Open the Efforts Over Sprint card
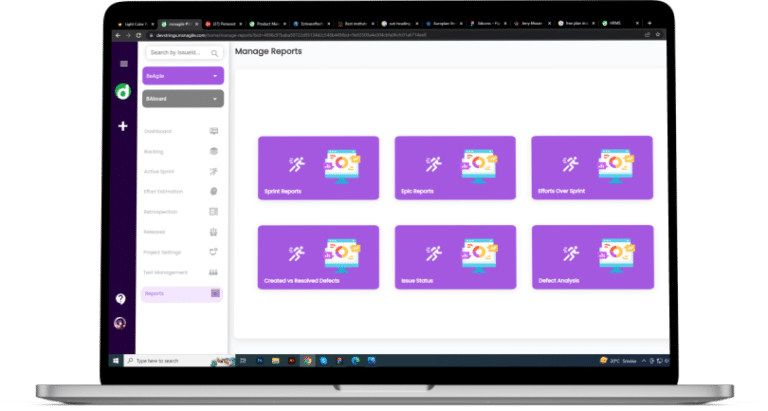Viewport: 768px width, 411px height. point(592,168)
